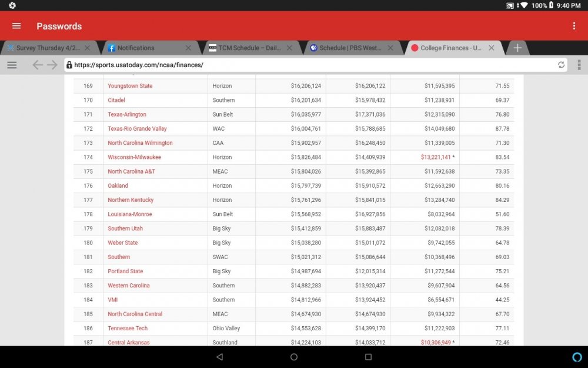
Task: Visit North Carolina Wilmington link
Action: 141,143
